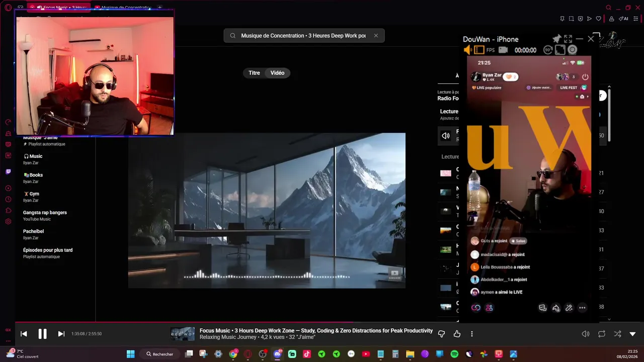
Task: Click the heart count badge next to Ilyan Zar
Action: point(511,76)
